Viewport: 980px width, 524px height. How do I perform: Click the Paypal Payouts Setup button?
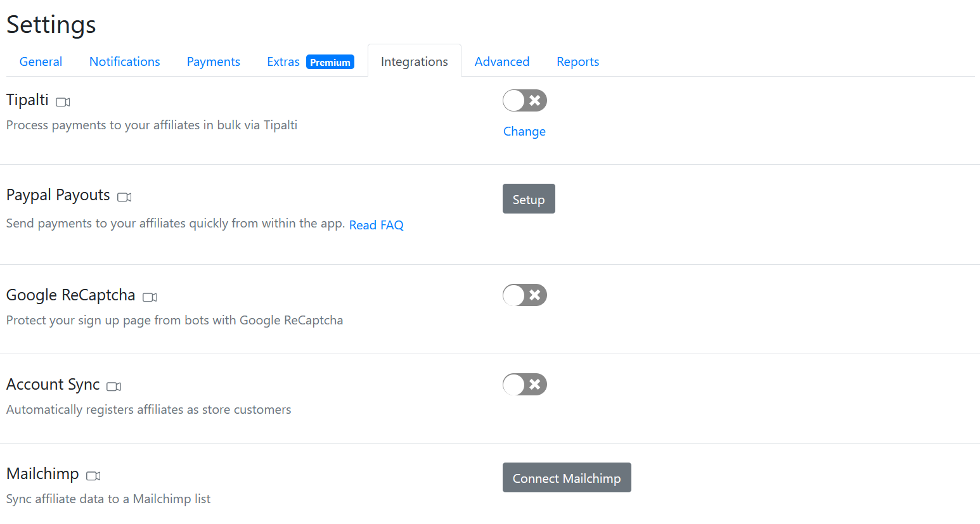[x=529, y=199]
